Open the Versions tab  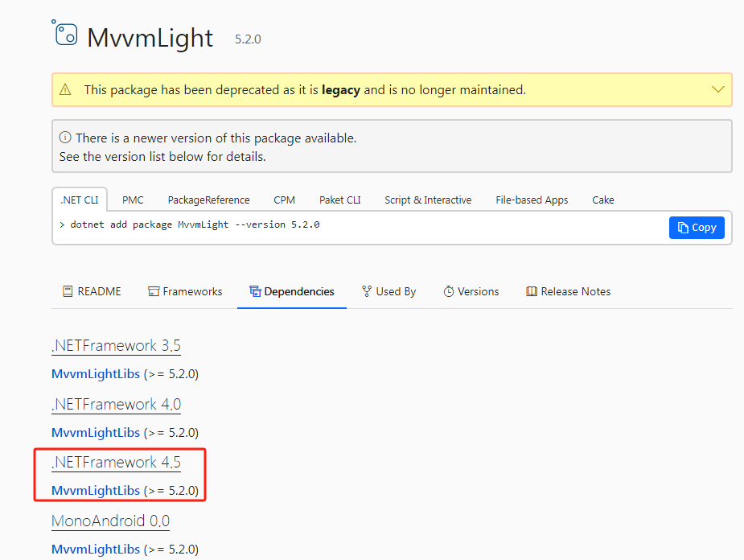coord(471,291)
